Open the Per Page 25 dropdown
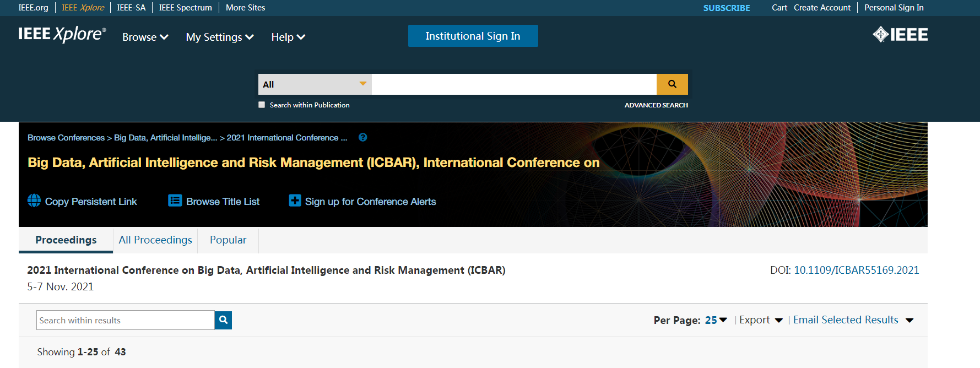The image size is (980, 368). [x=716, y=320]
